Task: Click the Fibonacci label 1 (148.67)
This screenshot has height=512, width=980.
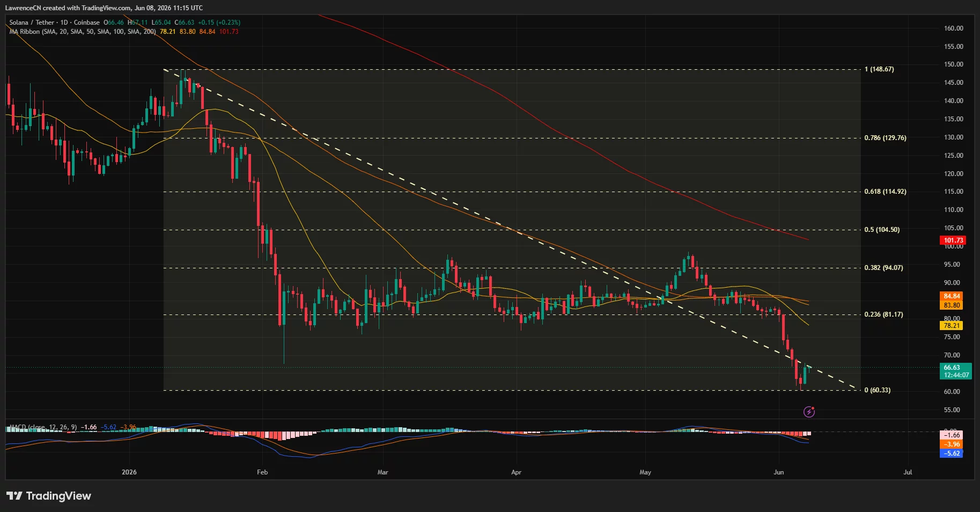Action: click(879, 69)
